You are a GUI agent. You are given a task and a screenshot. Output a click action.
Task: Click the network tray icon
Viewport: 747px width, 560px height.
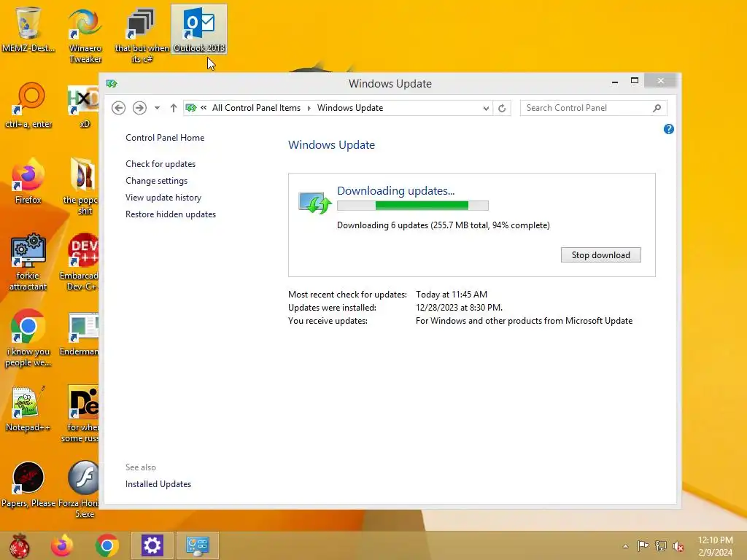pos(661,545)
